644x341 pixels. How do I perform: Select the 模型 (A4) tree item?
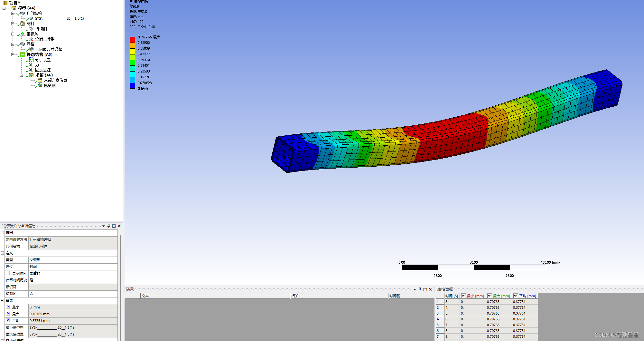[x=26, y=8]
